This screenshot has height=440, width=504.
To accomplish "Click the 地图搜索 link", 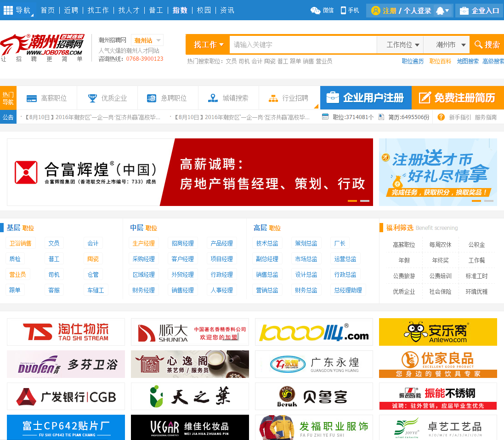I will (468, 61).
